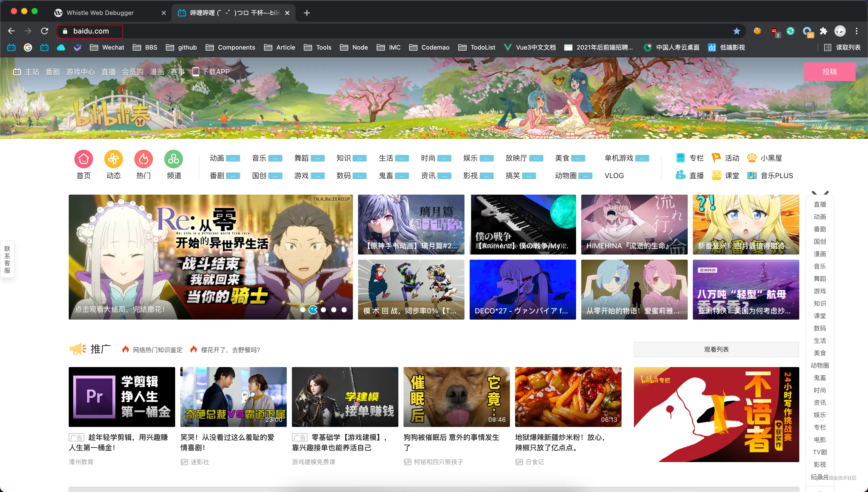Open the Wechat bookmarks folder
Viewport: 868px width, 492px height.
107,47
